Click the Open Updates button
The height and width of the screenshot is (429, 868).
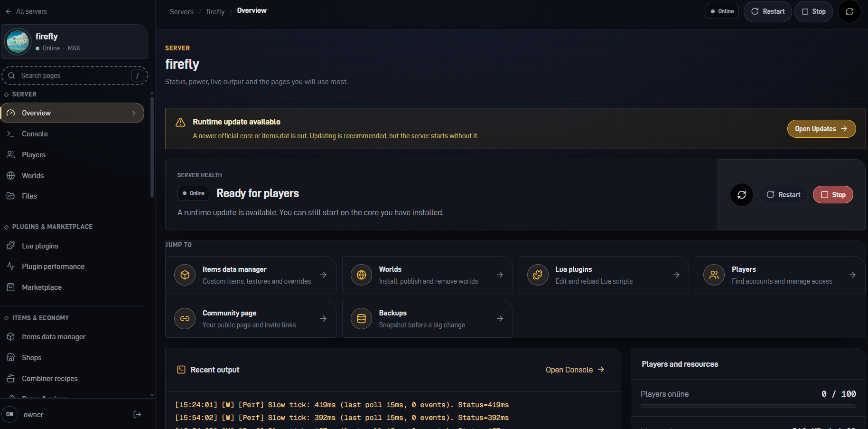point(821,129)
